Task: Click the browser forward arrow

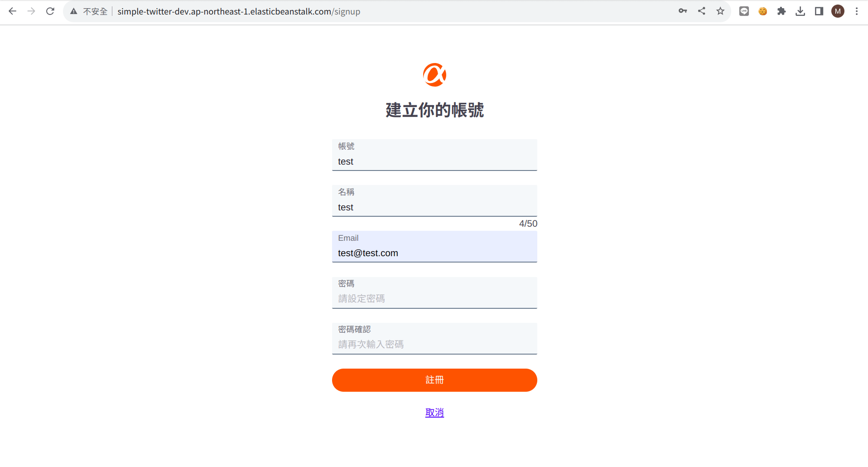Action: [x=31, y=11]
